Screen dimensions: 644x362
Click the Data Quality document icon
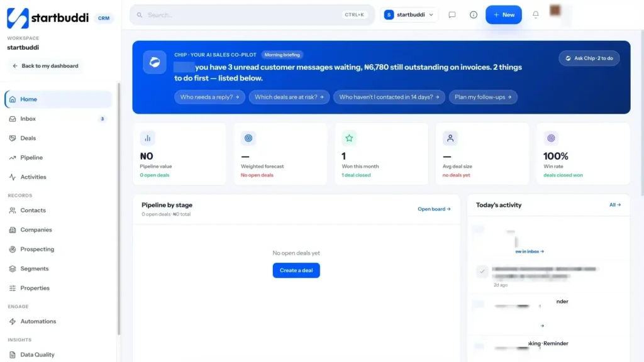(x=13, y=354)
